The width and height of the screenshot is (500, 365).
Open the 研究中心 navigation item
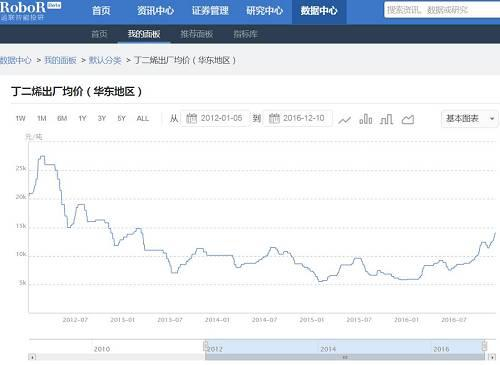point(265,11)
